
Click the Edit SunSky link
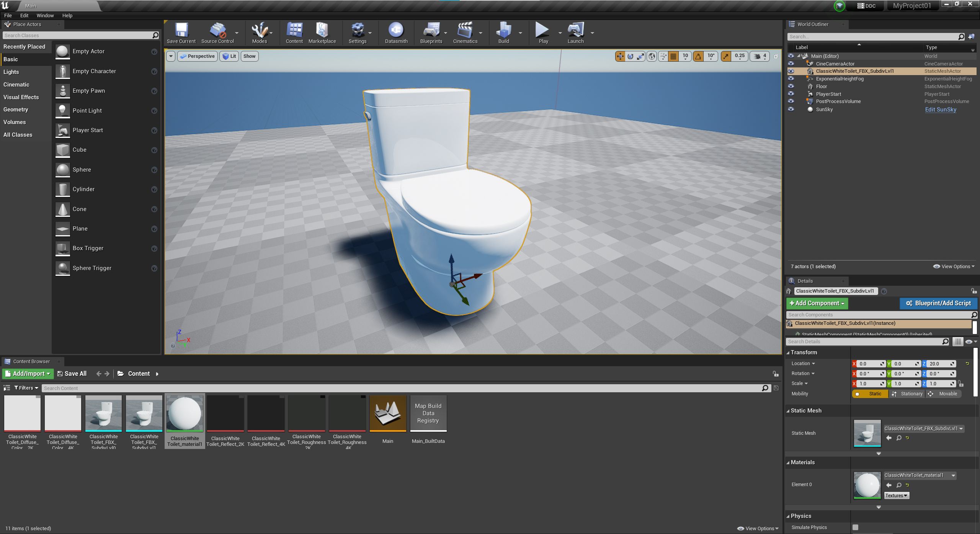click(x=940, y=110)
